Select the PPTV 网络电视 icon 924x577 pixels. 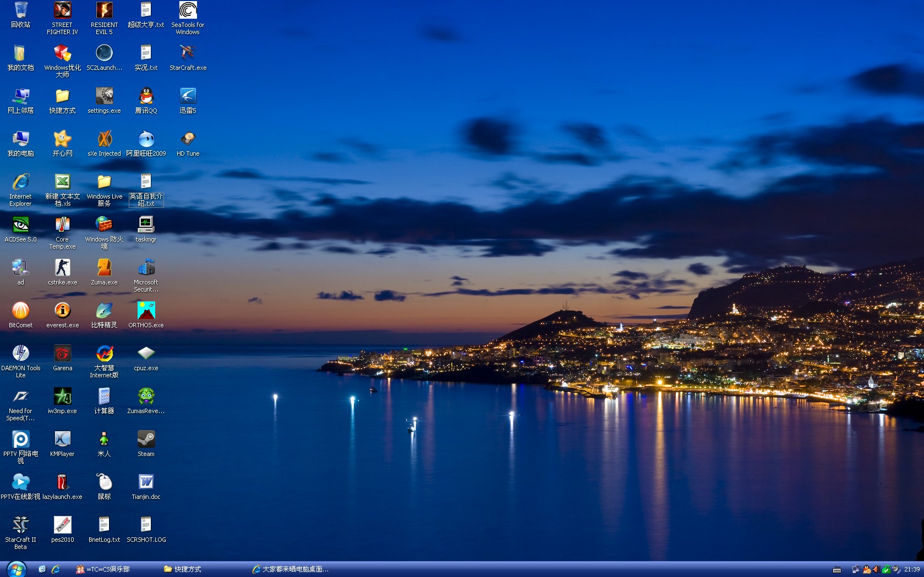20,447
